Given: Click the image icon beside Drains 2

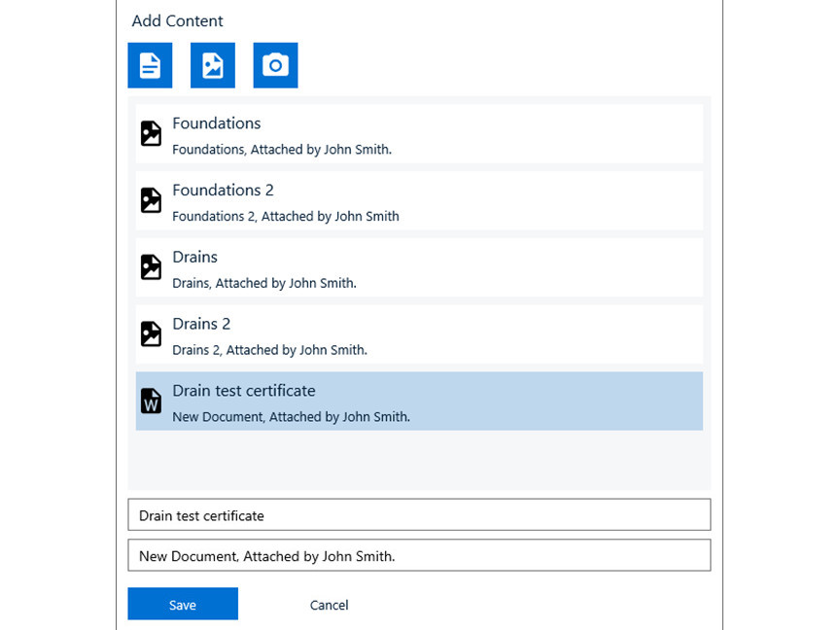Looking at the screenshot, I should click(x=151, y=333).
